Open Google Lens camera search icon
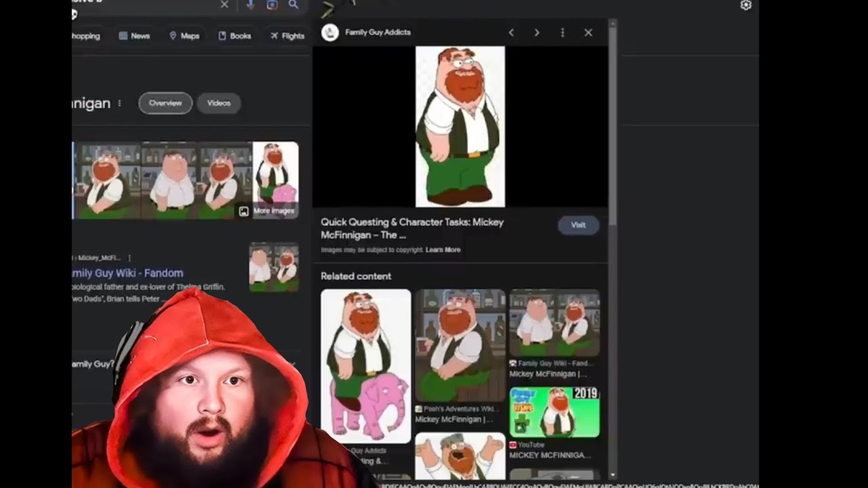 pyautogui.click(x=271, y=5)
